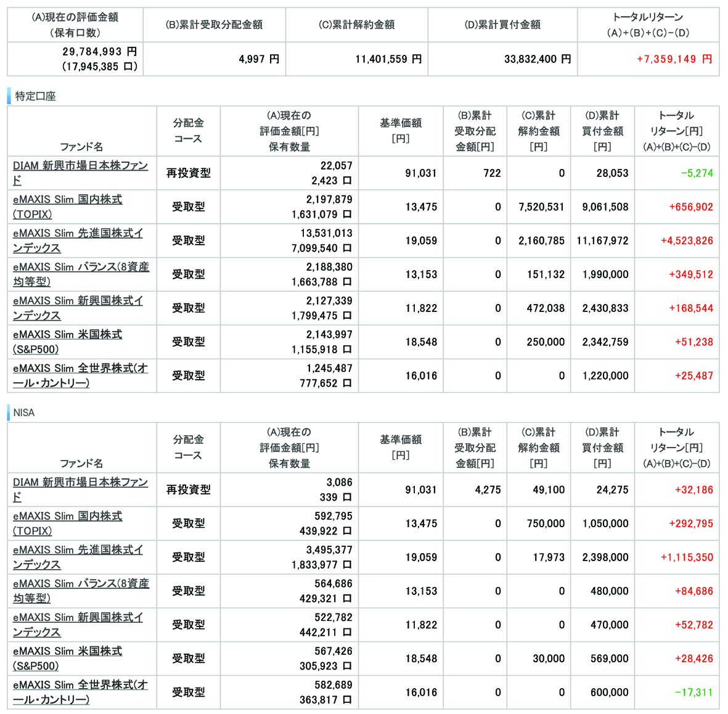Select the 7,099,540 口 holding quantity

(x=322, y=248)
